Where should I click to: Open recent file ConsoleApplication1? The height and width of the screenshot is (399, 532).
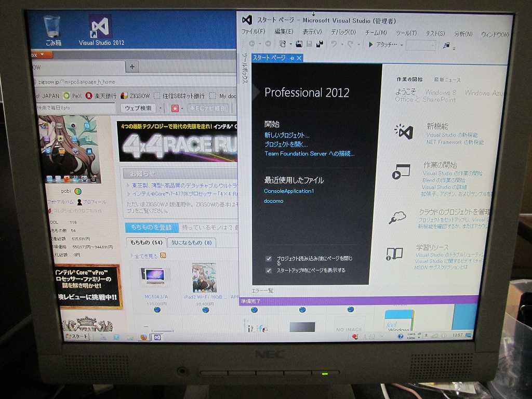tap(289, 191)
